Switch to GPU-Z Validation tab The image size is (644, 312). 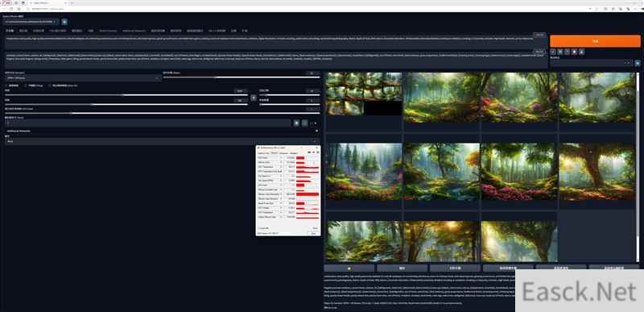(293, 153)
